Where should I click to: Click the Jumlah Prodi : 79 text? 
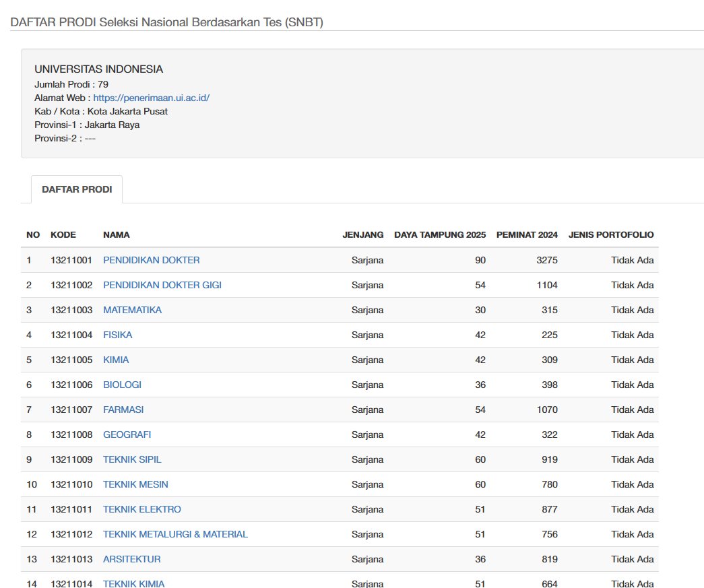[71, 84]
